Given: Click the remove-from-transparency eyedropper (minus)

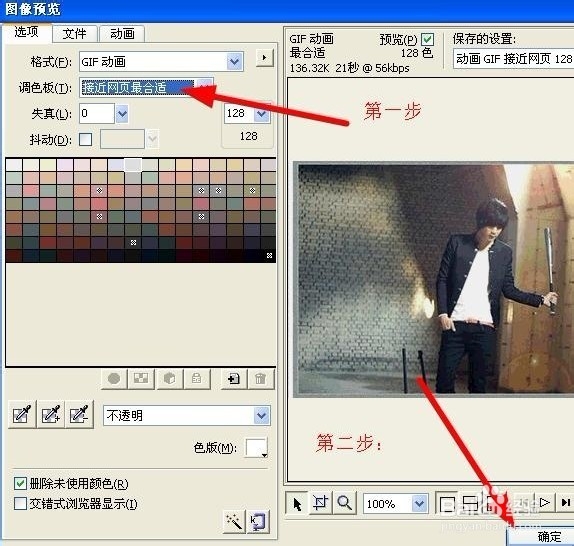Looking at the screenshot, I should coord(79,414).
